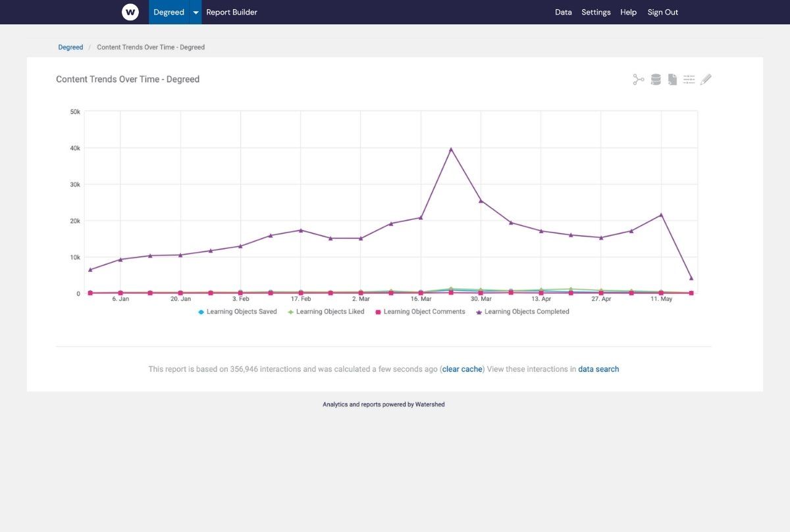
Task: Expand the Degreed dropdown arrow
Action: tap(196, 12)
